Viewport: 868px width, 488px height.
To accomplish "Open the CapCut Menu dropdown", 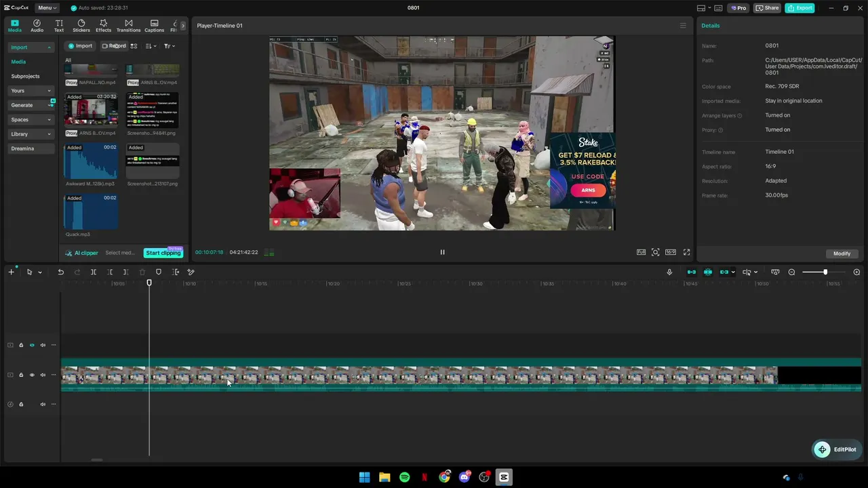I will pos(47,8).
